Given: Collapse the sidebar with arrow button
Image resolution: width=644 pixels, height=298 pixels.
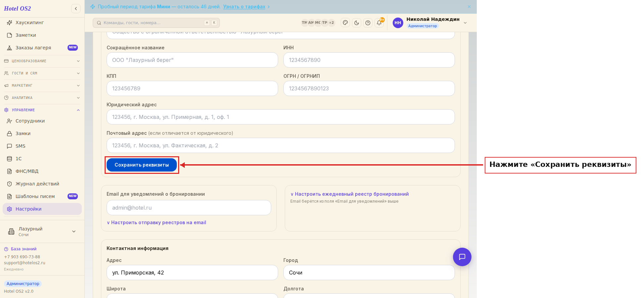Looking at the screenshot, I should tap(76, 9).
